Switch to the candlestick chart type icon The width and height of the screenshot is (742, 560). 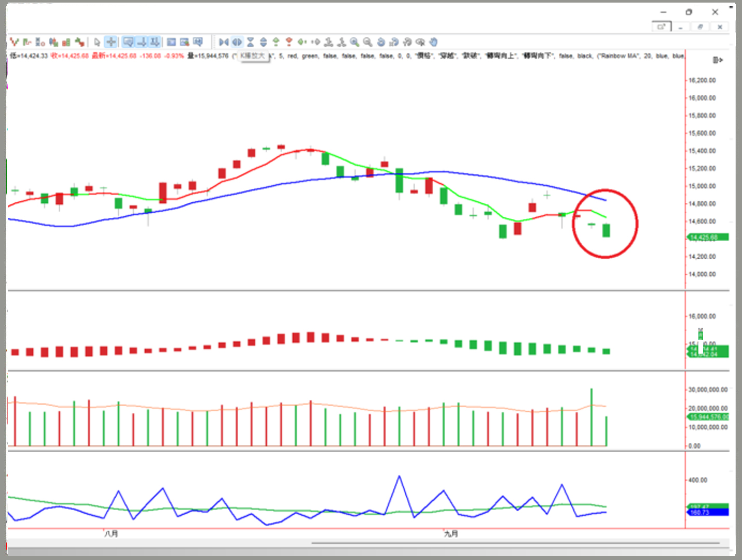coord(53,42)
